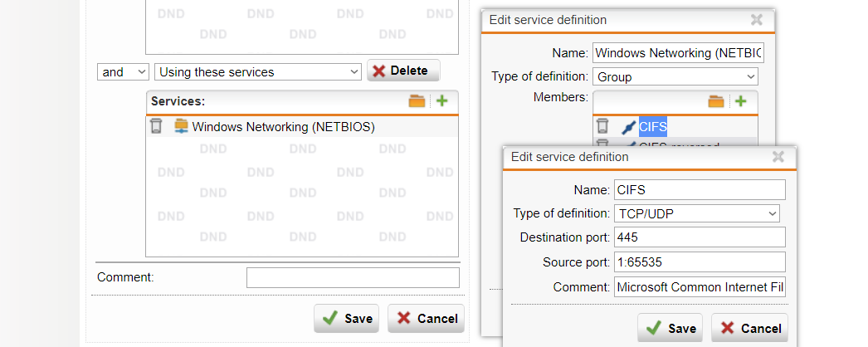The image size is (868, 347).
Task: Open Type of definition dropdown showing Group
Action: 675,77
